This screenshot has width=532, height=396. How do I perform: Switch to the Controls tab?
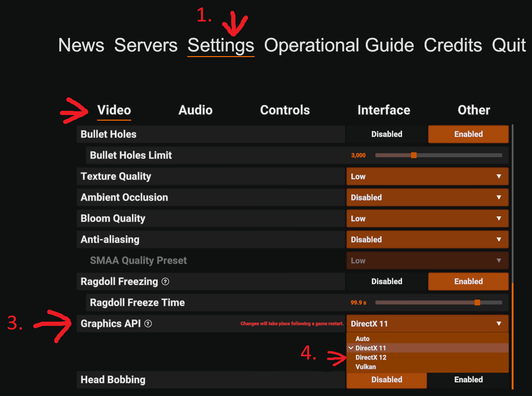[285, 110]
